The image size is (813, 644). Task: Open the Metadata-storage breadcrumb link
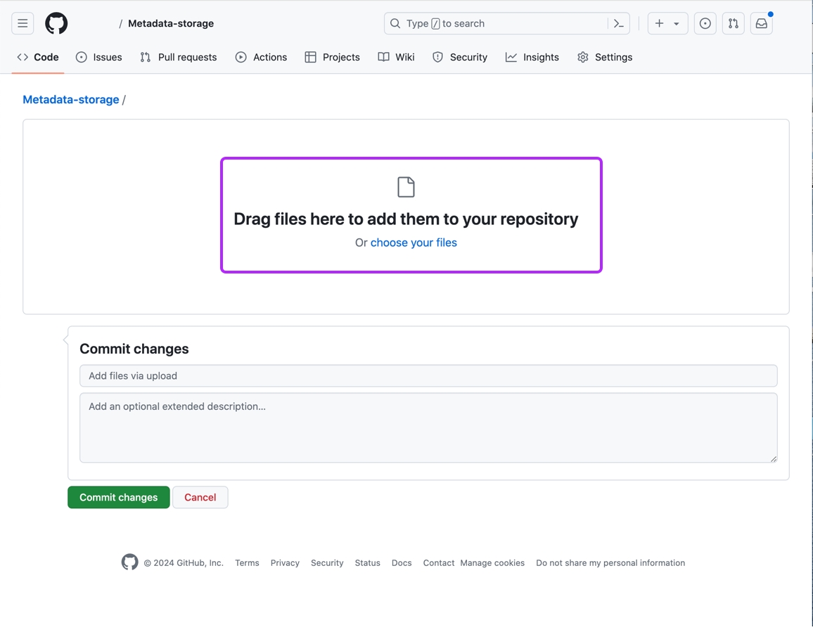coord(71,99)
